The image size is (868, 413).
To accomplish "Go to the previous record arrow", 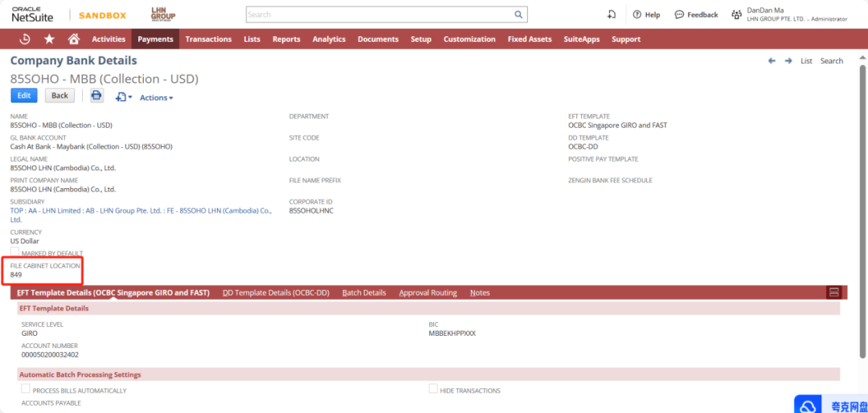I will pyautogui.click(x=772, y=61).
